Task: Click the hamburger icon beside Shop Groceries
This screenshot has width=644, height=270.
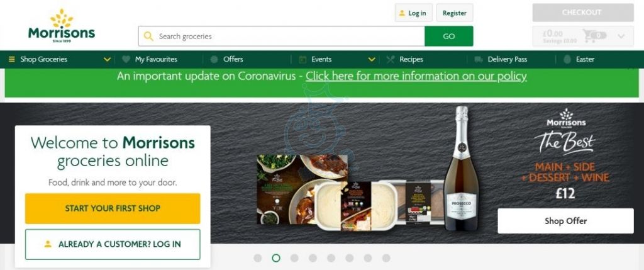Action: pos(11,59)
